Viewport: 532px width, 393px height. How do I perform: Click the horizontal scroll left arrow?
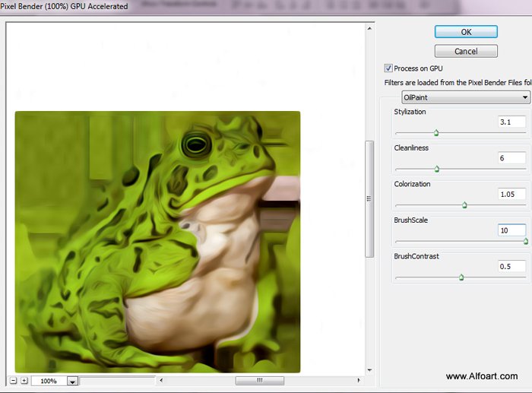coord(161,380)
